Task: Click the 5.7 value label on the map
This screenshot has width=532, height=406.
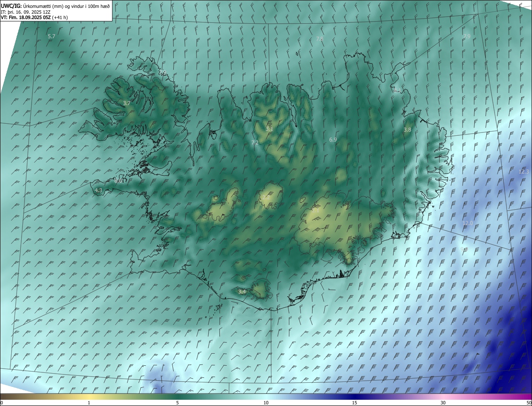Action: pyautogui.click(x=52, y=37)
